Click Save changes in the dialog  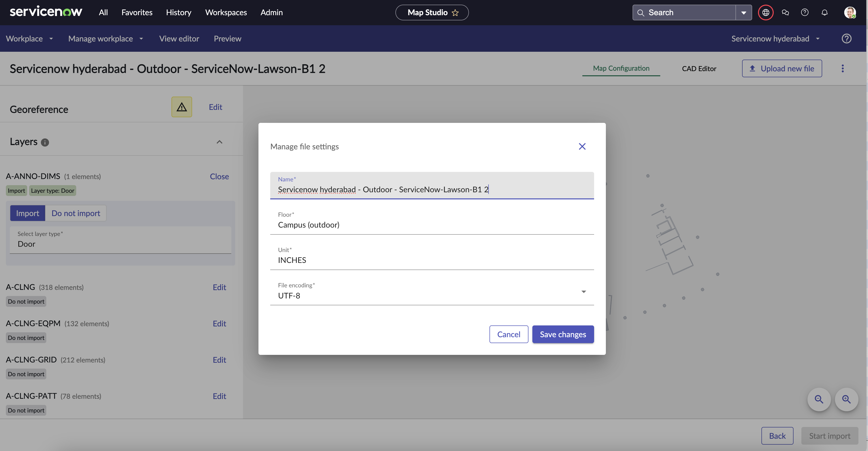coord(563,334)
